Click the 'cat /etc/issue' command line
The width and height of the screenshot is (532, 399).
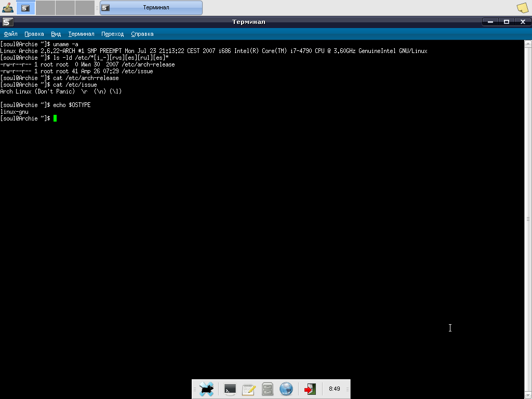pyautogui.click(x=48, y=85)
